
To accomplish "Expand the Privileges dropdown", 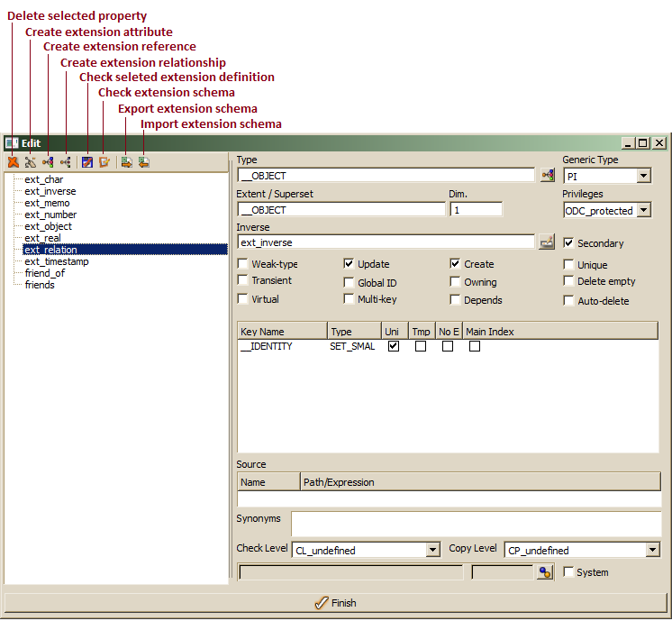I will point(643,211).
